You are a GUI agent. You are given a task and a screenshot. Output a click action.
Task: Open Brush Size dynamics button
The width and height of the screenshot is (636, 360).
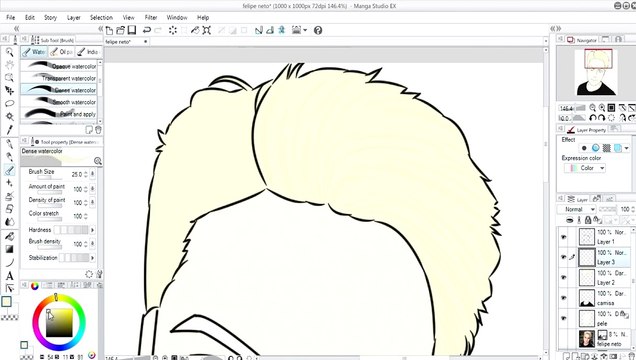92,174
